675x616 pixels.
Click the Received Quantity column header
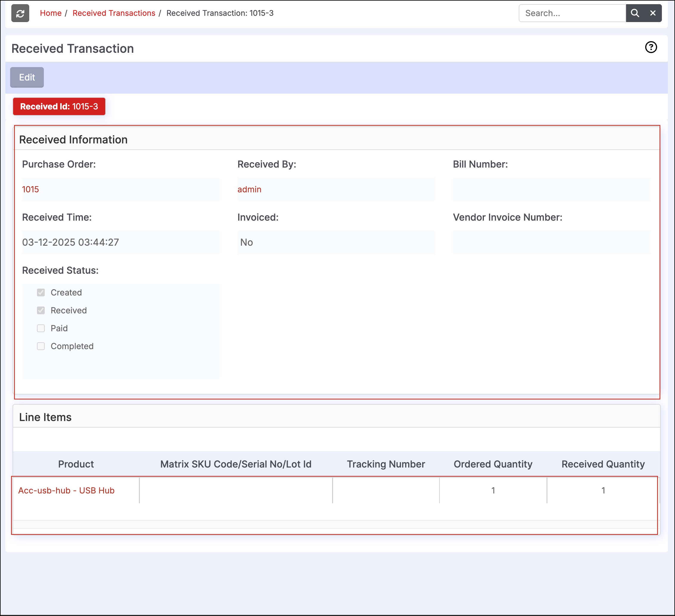pos(603,464)
